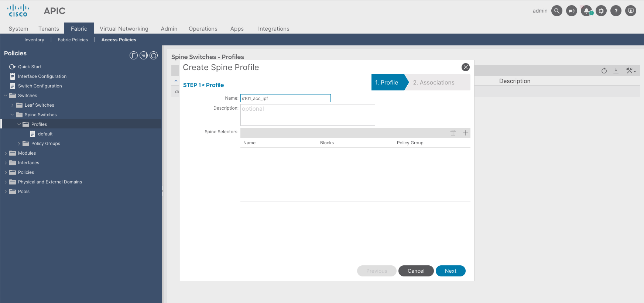Switch to the Tenants menu tab
Screen dimensions: 644x303
coord(49,29)
